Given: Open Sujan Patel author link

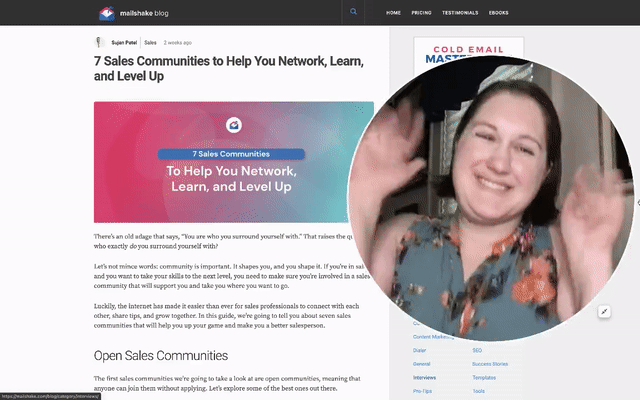Looking at the screenshot, I should [124, 42].
